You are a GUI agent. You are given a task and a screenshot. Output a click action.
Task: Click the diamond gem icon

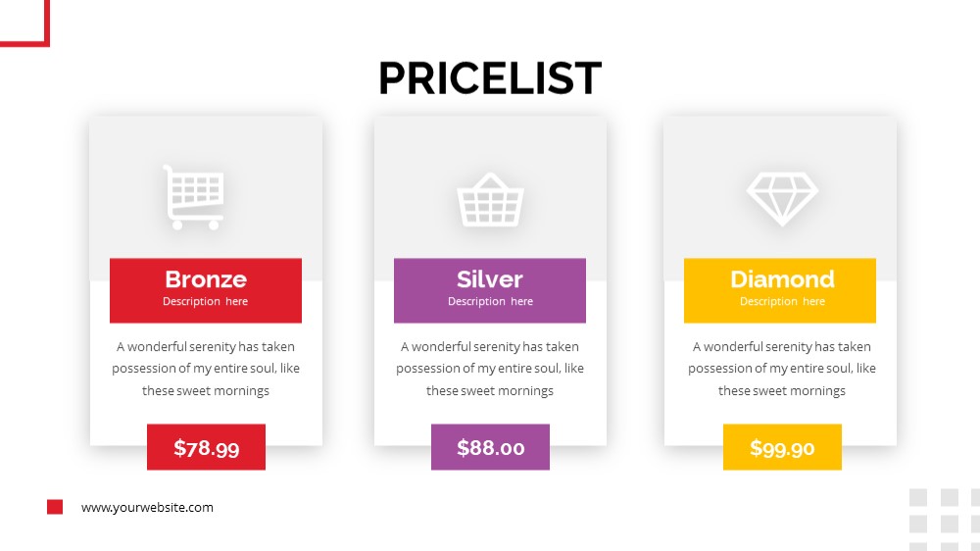pyautogui.click(x=782, y=199)
